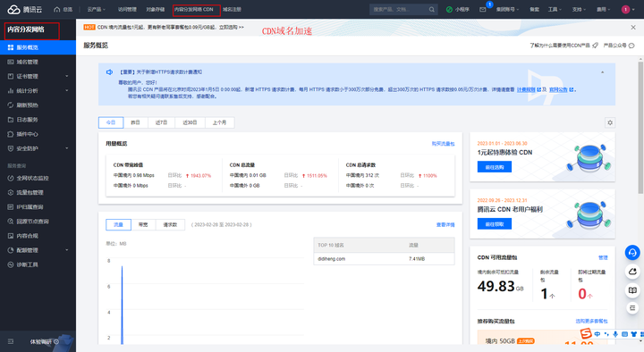Viewport: 644px width, 352px height.
Task: Switch chart metric to 带宽
Action: point(143,224)
